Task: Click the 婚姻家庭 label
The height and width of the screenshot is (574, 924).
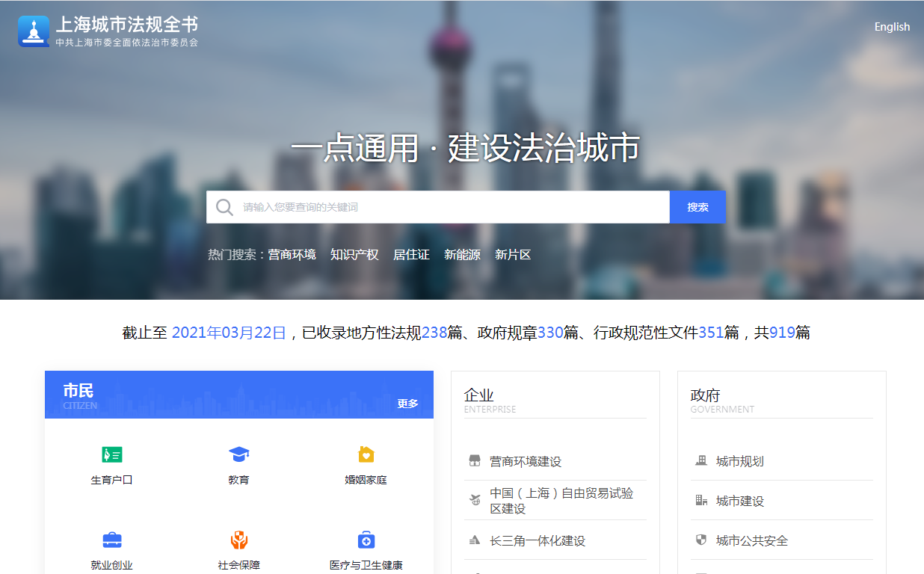Action: point(366,480)
